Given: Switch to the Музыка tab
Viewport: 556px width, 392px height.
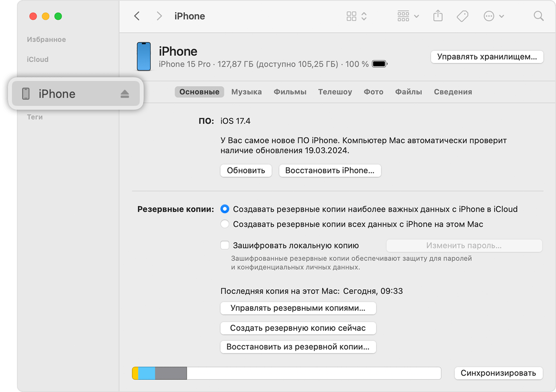Looking at the screenshot, I should point(247,92).
